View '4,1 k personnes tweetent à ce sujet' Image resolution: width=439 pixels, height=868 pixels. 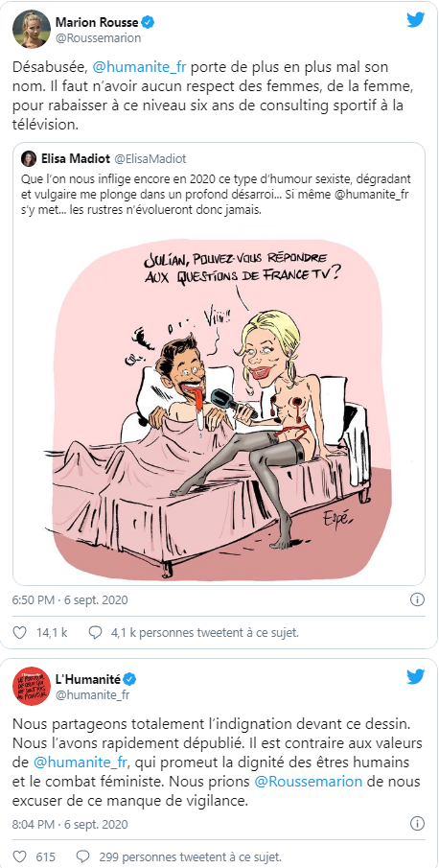pos(205,632)
